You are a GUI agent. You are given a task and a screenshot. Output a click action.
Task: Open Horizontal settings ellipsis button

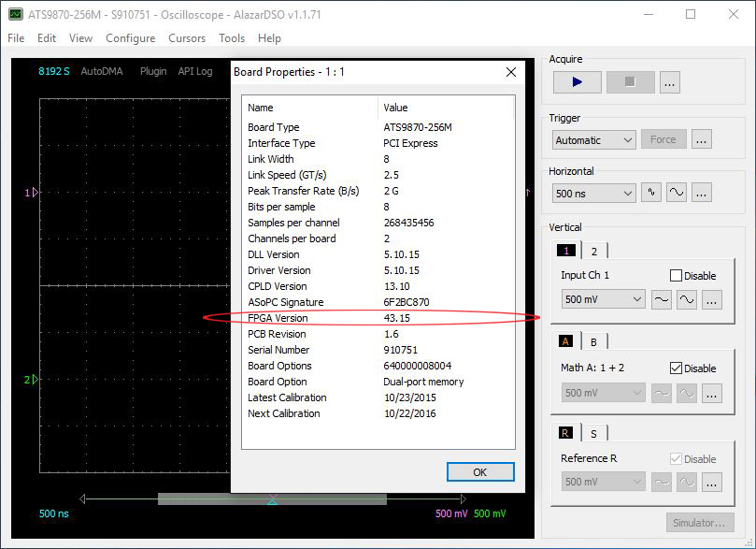click(x=702, y=193)
